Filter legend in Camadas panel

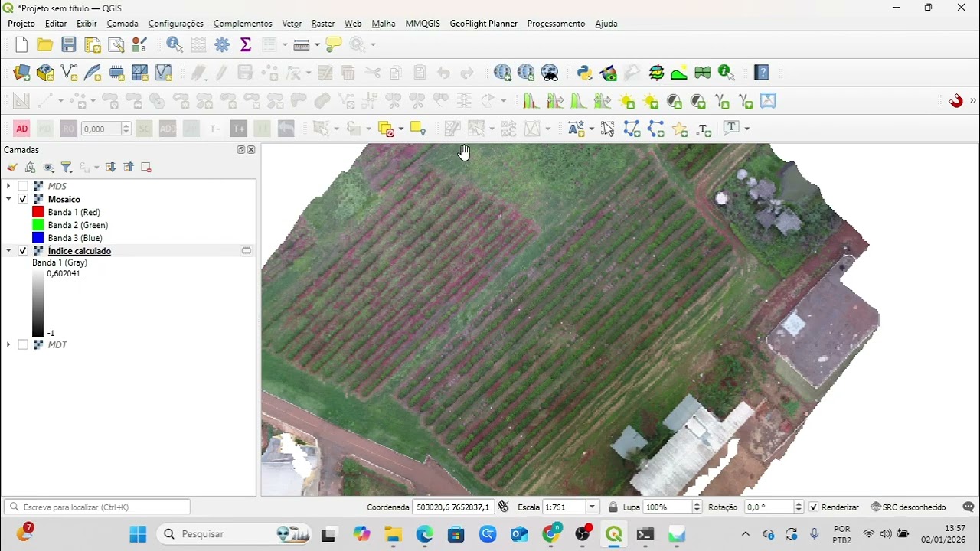pos(67,167)
